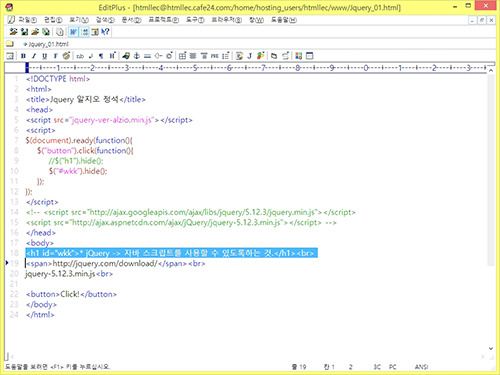Click the highlighted h1 id="wkk" line
This screenshot has height=375, width=500.
pyautogui.click(x=171, y=253)
